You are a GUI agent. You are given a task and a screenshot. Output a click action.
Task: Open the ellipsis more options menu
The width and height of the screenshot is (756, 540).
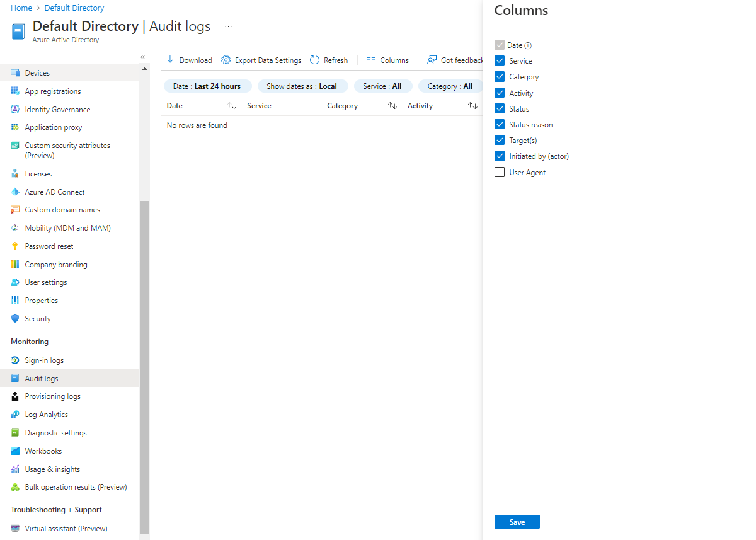click(x=228, y=27)
